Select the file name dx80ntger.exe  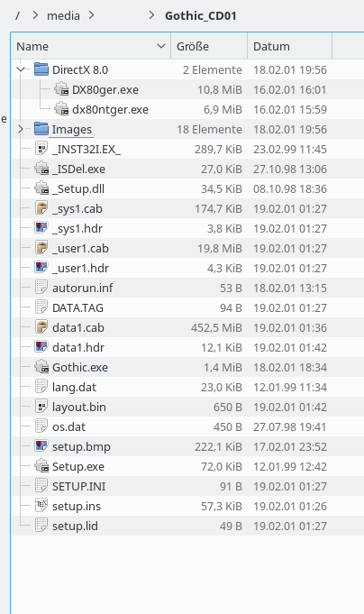[x=110, y=110]
